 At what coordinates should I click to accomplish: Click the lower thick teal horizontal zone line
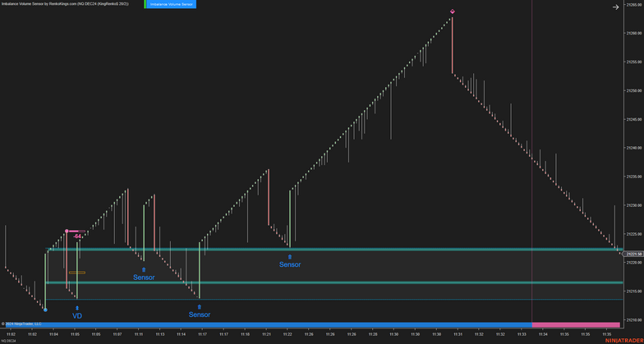[329, 283]
